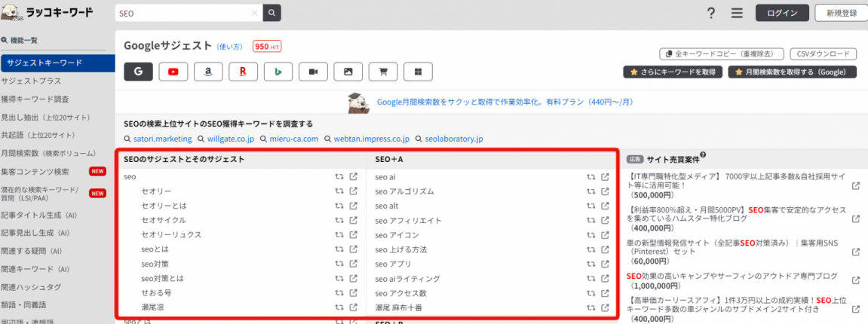Open 共起語 (上位20サイト) sidebar item
The height and width of the screenshot is (324, 868).
tap(38, 135)
